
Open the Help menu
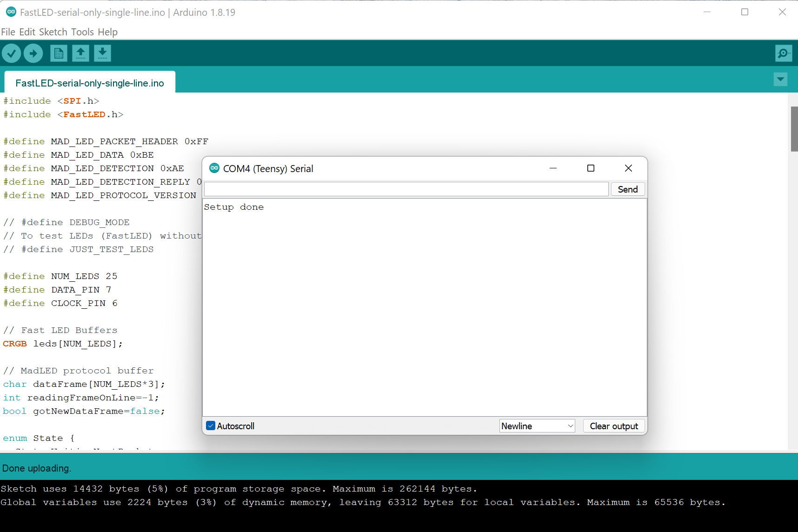point(107,32)
